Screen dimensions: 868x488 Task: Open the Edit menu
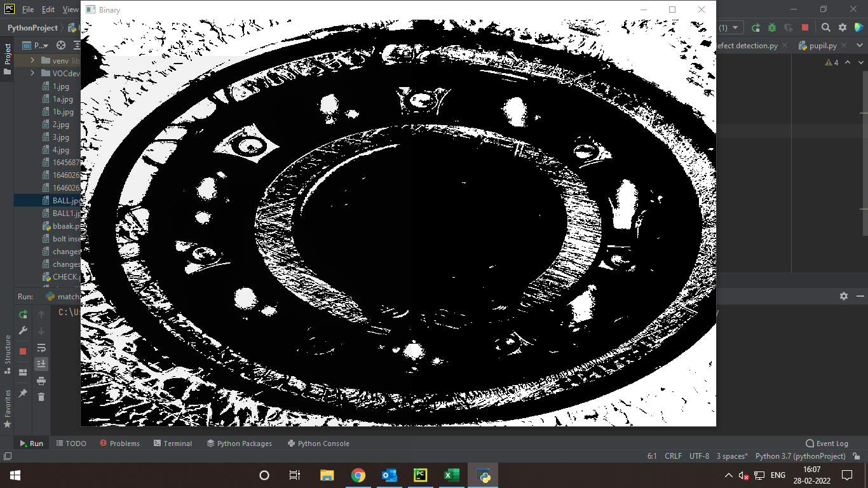tap(48, 10)
